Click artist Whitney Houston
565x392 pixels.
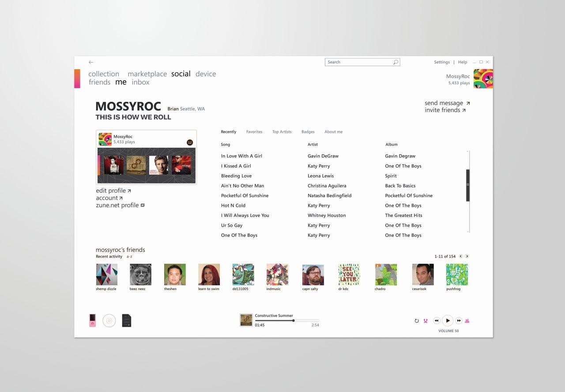click(327, 216)
